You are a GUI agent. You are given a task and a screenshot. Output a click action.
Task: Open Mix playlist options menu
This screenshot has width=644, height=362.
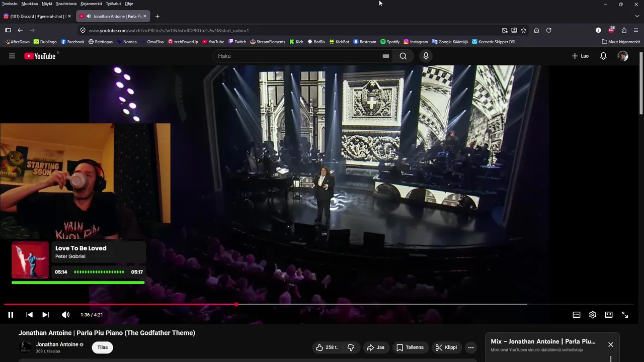click(610, 359)
